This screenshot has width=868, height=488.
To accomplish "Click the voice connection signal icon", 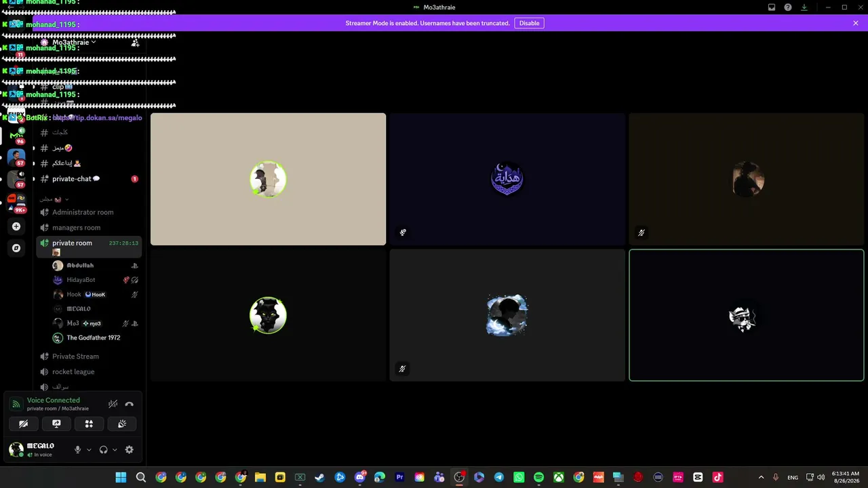I will 16,404.
